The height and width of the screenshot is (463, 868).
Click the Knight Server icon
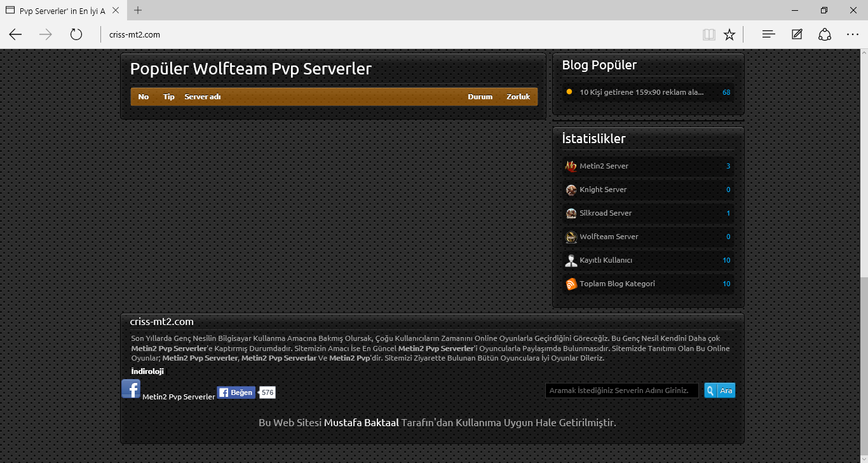point(571,190)
